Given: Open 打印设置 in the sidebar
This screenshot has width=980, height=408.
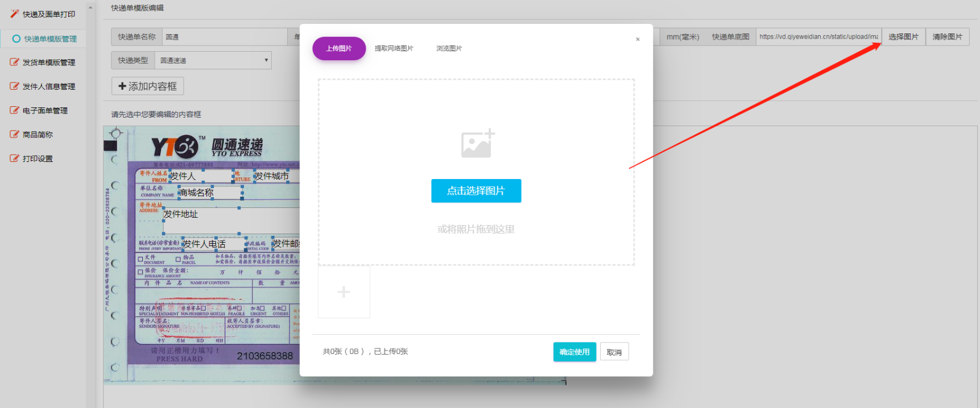Looking at the screenshot, I should (x=38, y=159).
